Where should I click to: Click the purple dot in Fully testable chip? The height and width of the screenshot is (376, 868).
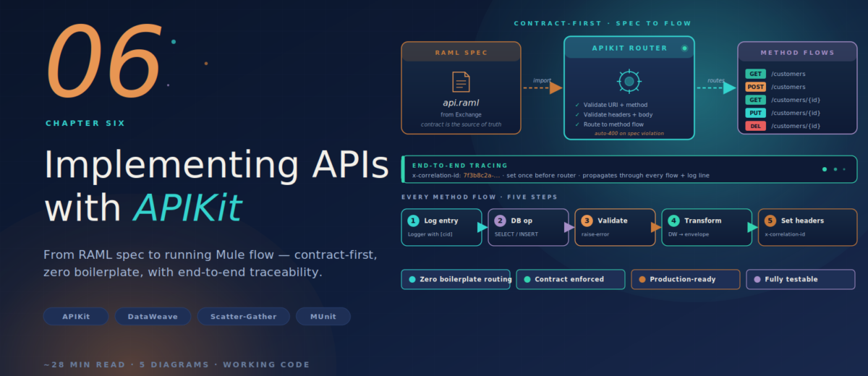coord(757,279)
